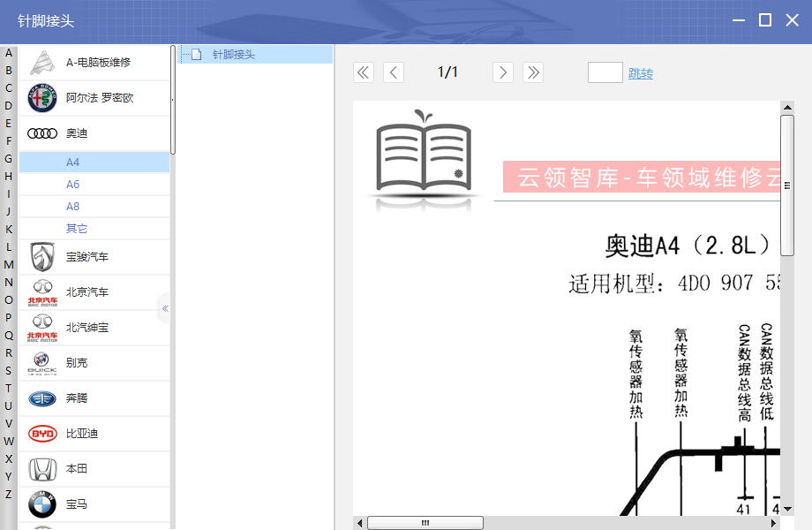Jump to letter Q in index
The image size is (812, 530).
9,335
